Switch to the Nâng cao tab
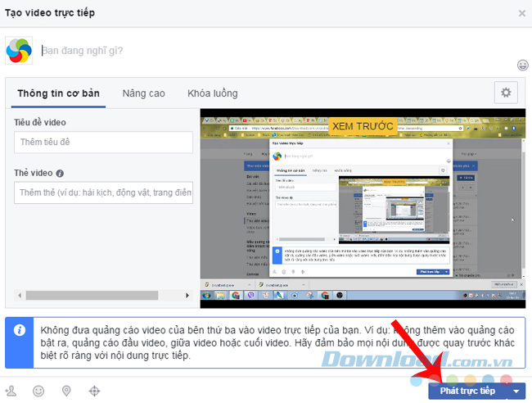The height and width of the screenshot is (403, 532). pos(145,93)
